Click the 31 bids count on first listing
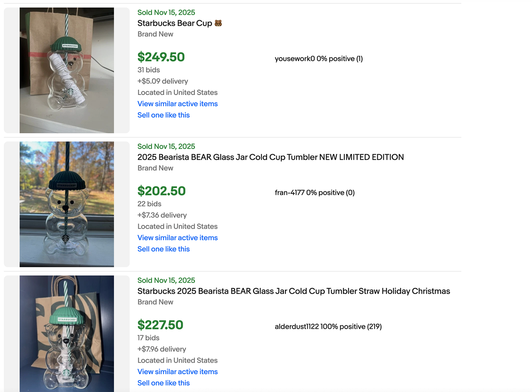 pyautogui.click(x=148, y=70)
